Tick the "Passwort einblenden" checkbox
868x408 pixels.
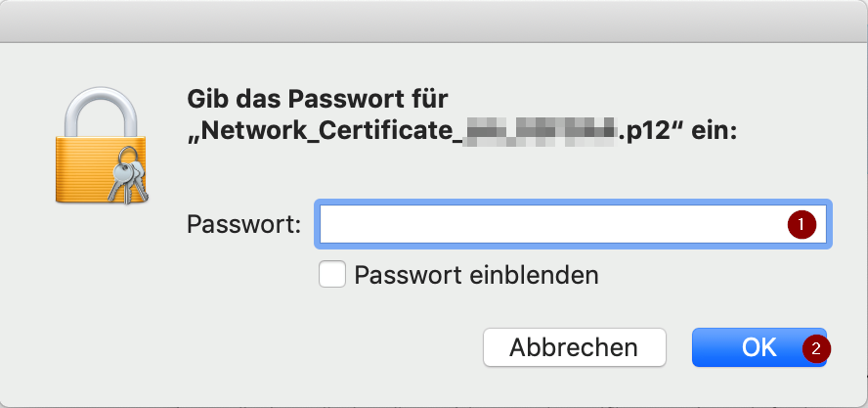click(x=332, y=275)
